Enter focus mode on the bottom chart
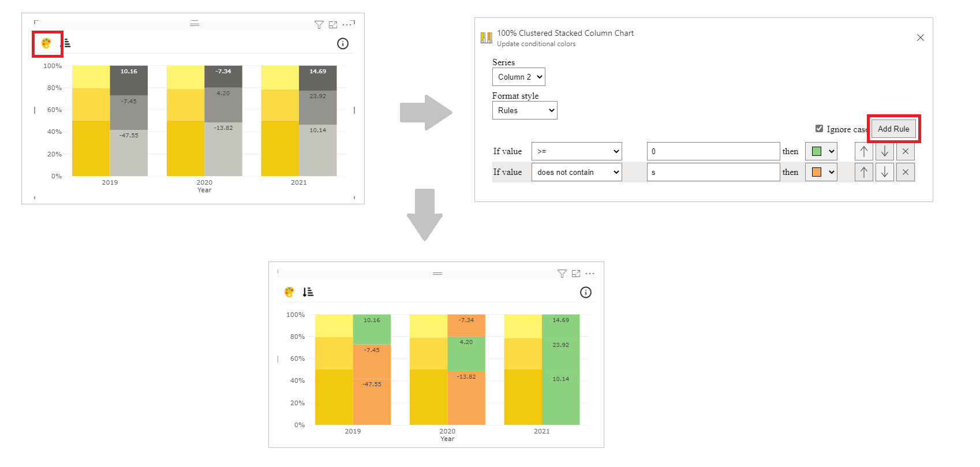 click(x=577, y=273)
